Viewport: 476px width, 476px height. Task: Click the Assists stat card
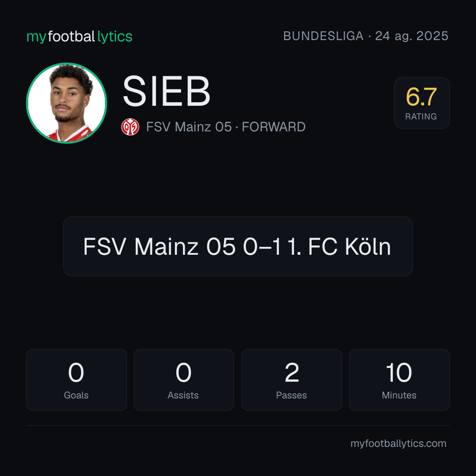click(x=184, y=380)
